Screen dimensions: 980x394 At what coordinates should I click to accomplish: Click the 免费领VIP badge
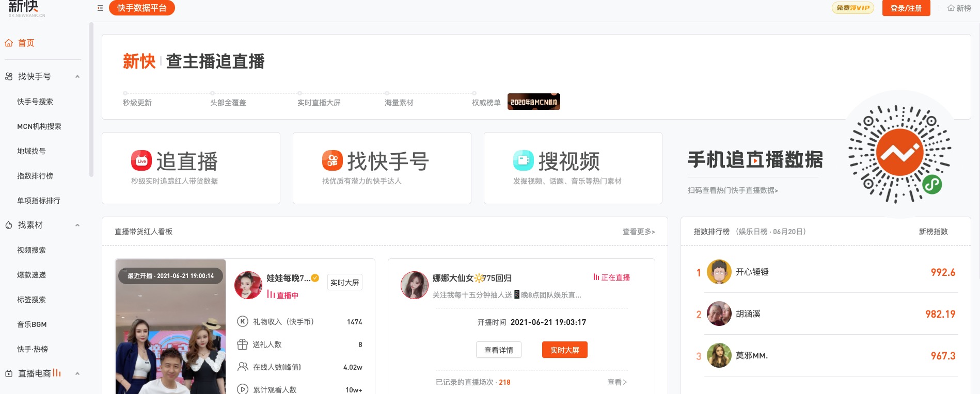[853, 8]
